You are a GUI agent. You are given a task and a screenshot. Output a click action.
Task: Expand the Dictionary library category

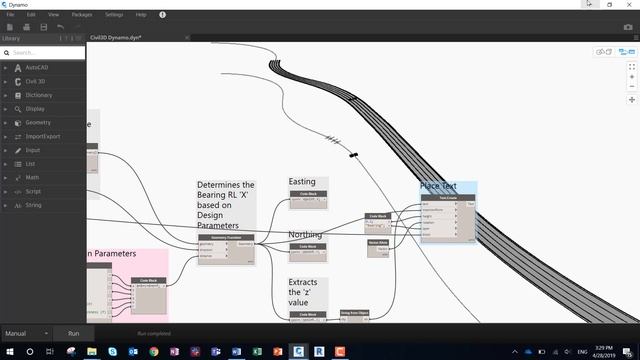5,96
